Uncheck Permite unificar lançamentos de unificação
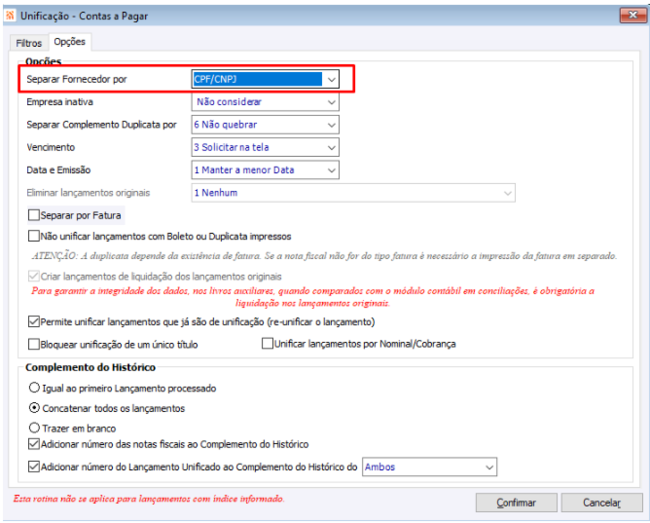 click(x=34, y=322)
